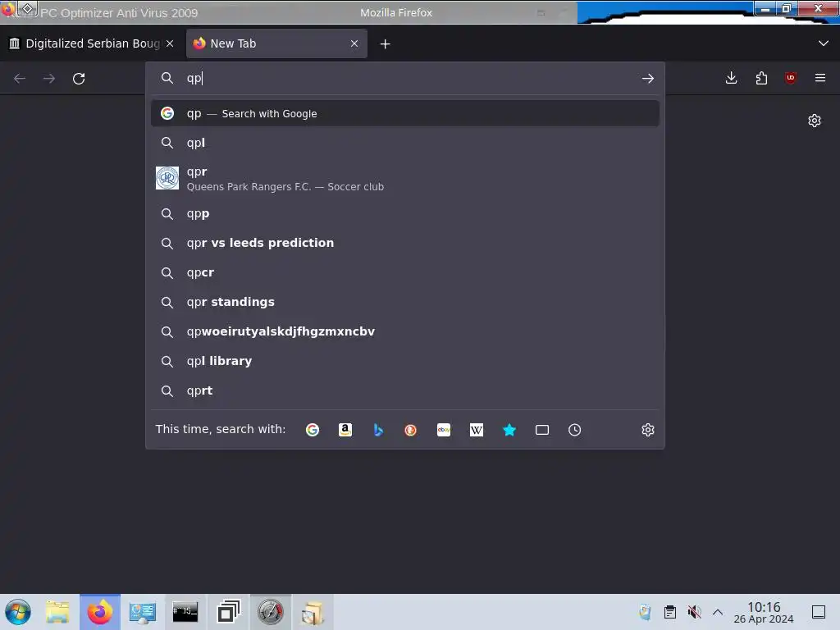Viewport: 840px width, 630px height.
Task: Pick the 'qpwoeirutyalskdjfhgzmxncbv' suggestion
Action: [405, 331]
